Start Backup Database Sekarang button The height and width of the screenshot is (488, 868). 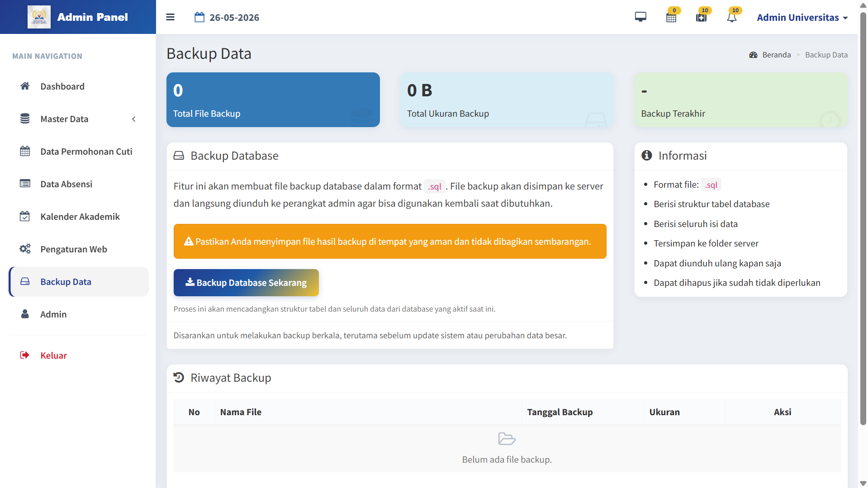click(x=246, y=283)
